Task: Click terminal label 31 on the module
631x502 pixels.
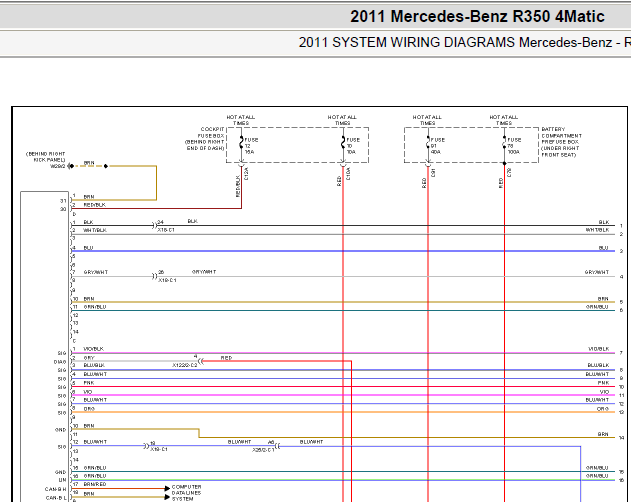Action: [63, 201]
